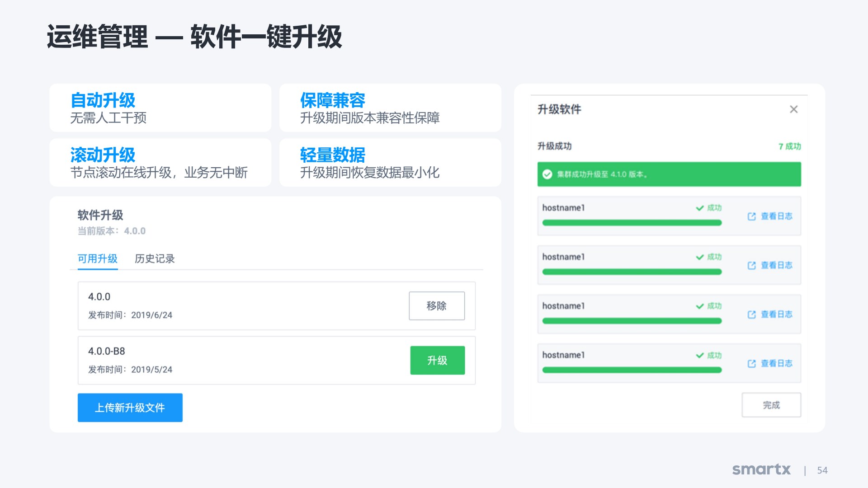Click the 移除 button for version 4.0.0
Viewport: 868px width, 488px height.
437,306
